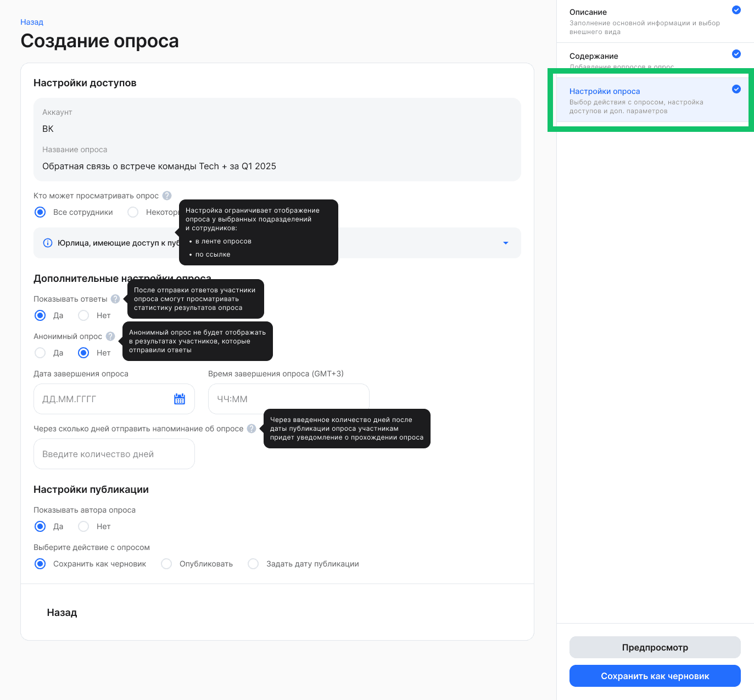Click the question mark next to "Анонимный опрос"
This screenshot has height=700, width=754.
111,336
